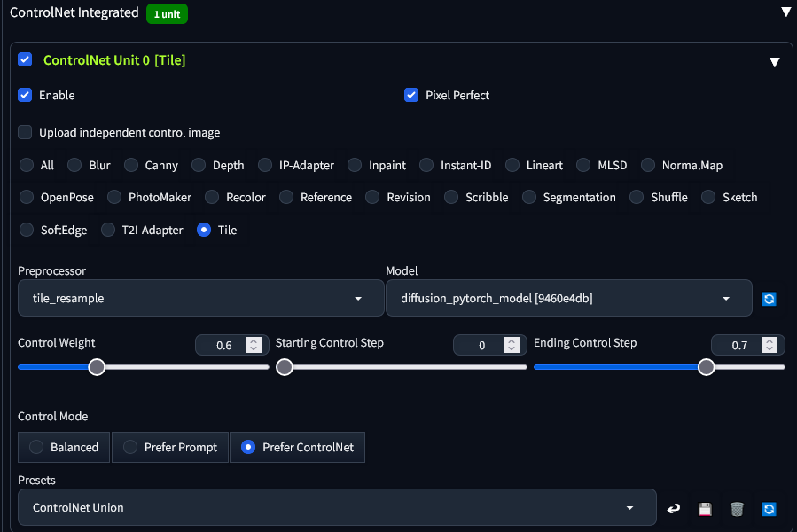Increase Starting Control Step with up arrow

click(x=512, y=341)
